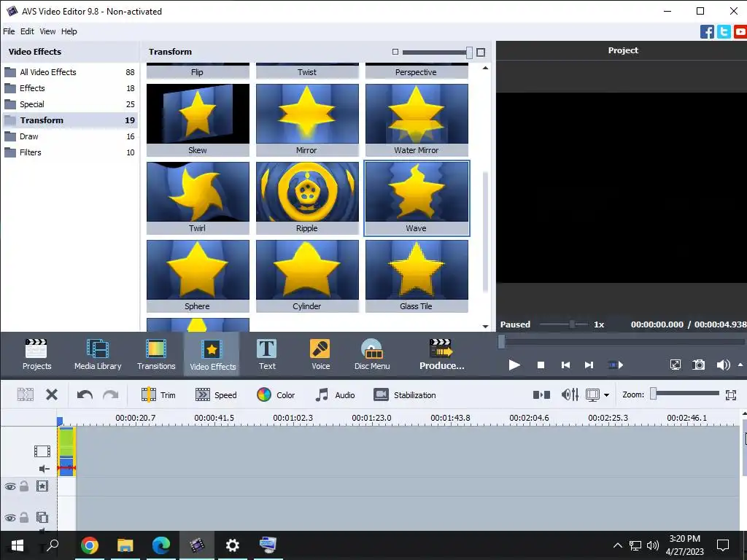Open the Speed settings
This screenshot has height=560, width=747.
point(216,394)
